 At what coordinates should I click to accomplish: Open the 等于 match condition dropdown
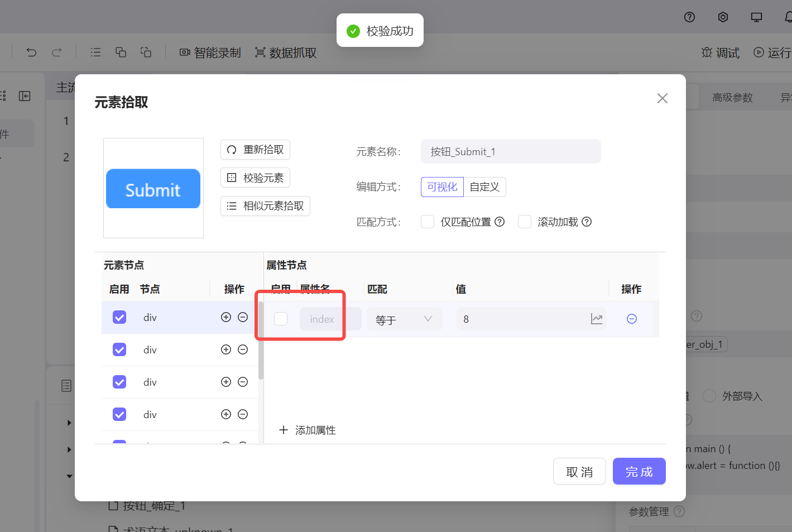(x=404, y=319)
